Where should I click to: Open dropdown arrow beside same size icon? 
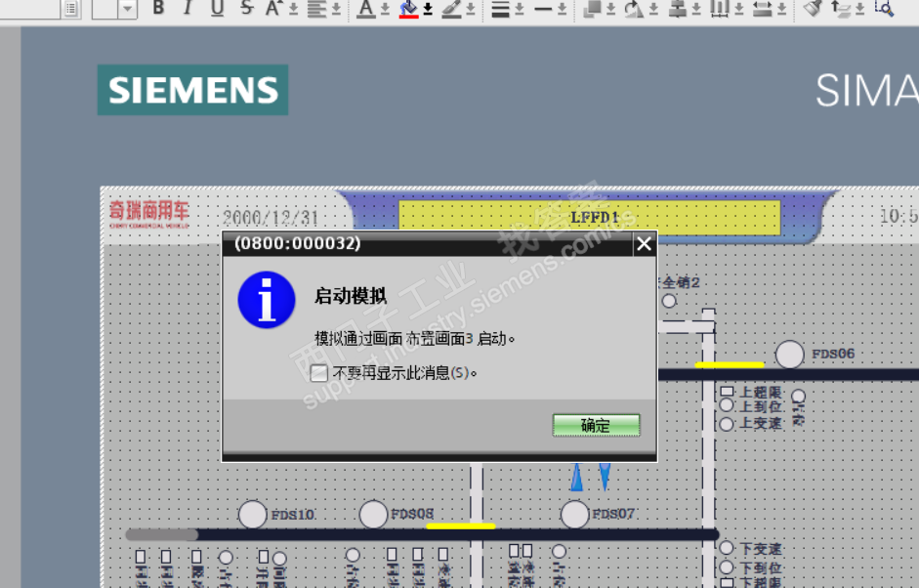781,9
